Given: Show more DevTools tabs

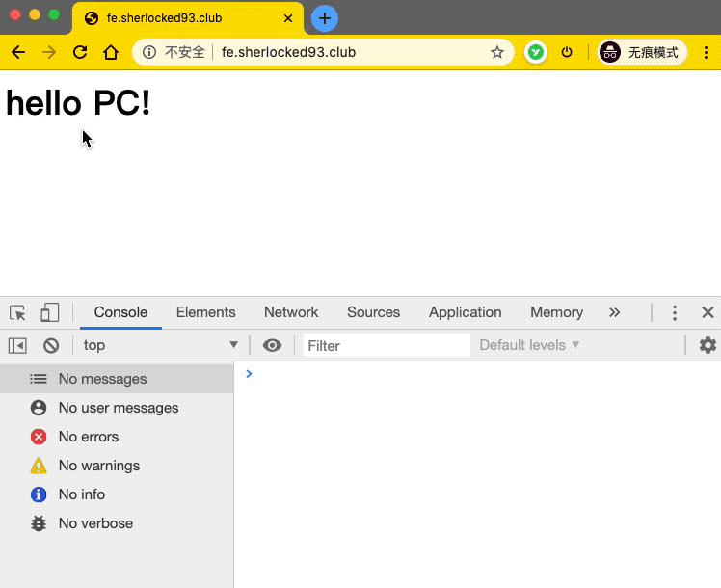Looking at the screenshot, I should [x=614, y=312].
